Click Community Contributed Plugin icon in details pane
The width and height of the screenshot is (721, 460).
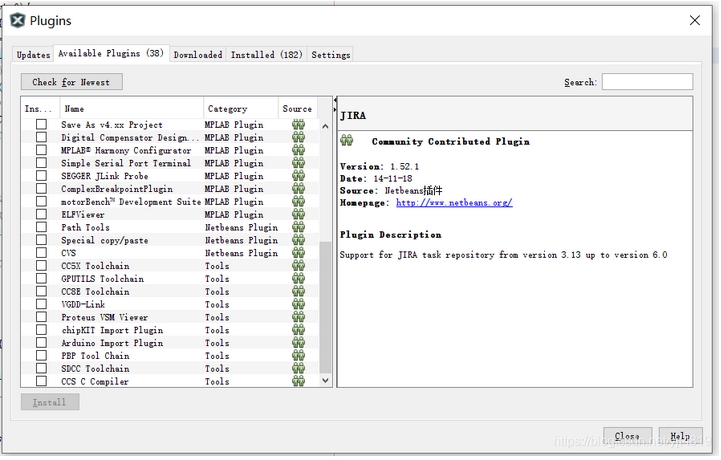347,140
